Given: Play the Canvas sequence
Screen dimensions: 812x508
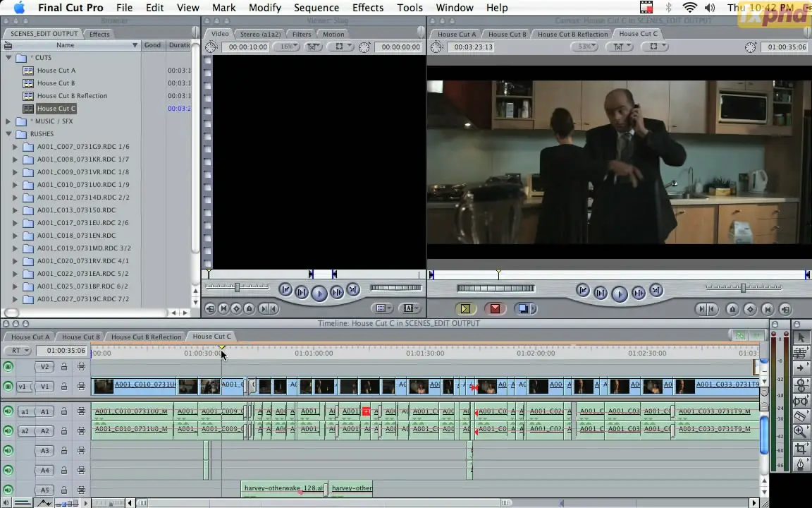Looking at the screenshot, I should [620, 294].
